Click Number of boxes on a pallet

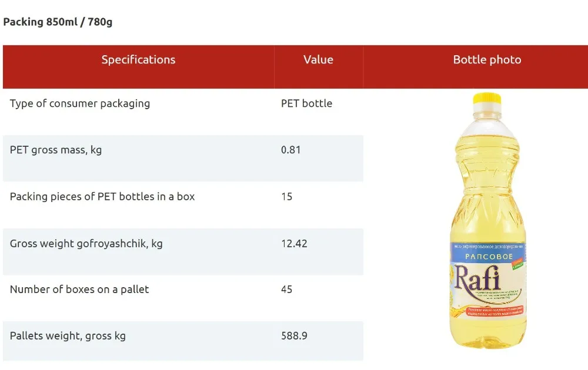click(x=79, y=290)
